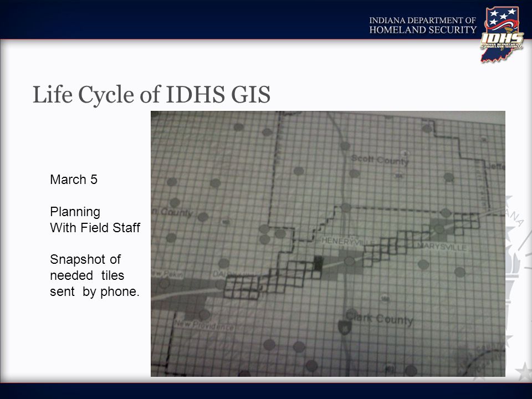Click the highway shield marker near Clark County
The image size is (532, 399).
(344, 327)
